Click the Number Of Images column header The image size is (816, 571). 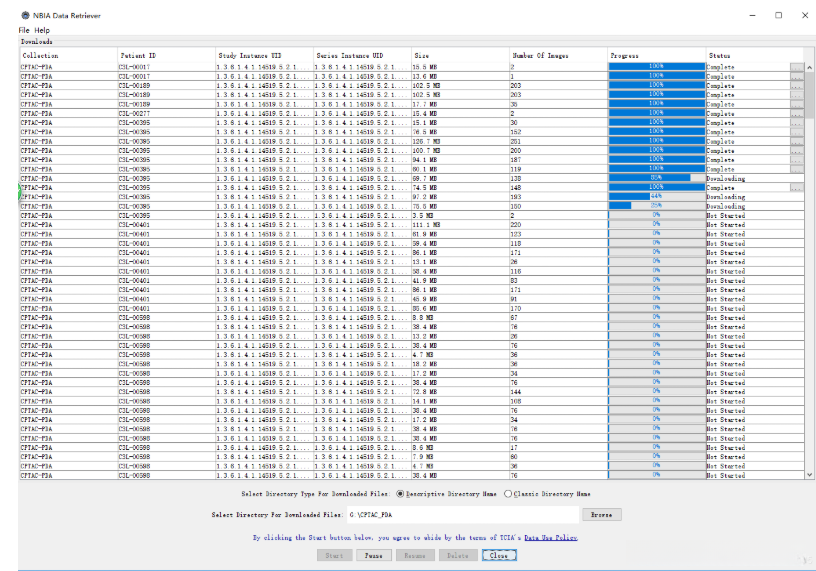pos(559,55)
